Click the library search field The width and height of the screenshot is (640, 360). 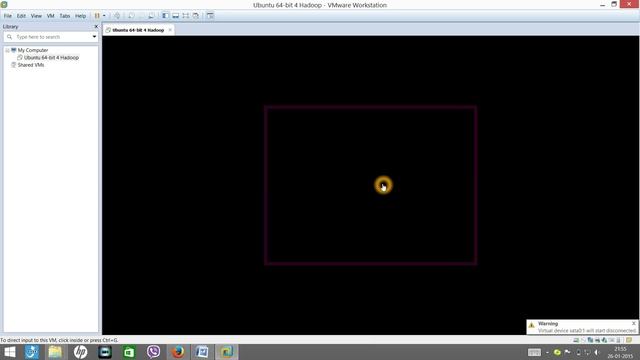pos(51,37)
